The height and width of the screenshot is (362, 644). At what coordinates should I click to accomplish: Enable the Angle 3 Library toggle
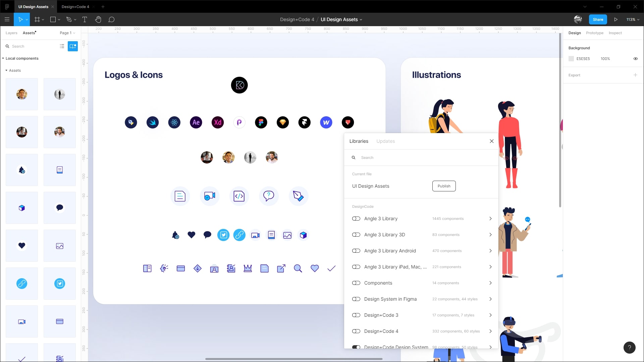pos(356,219)
